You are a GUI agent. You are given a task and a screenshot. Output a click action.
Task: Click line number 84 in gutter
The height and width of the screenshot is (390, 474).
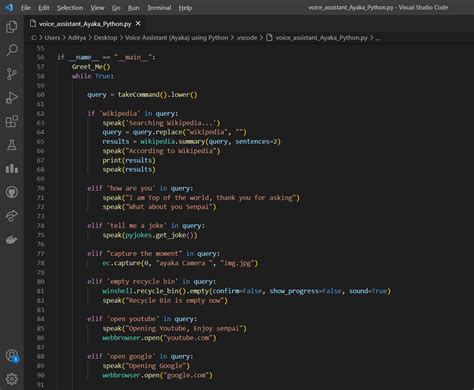click(x=40, y=319)
